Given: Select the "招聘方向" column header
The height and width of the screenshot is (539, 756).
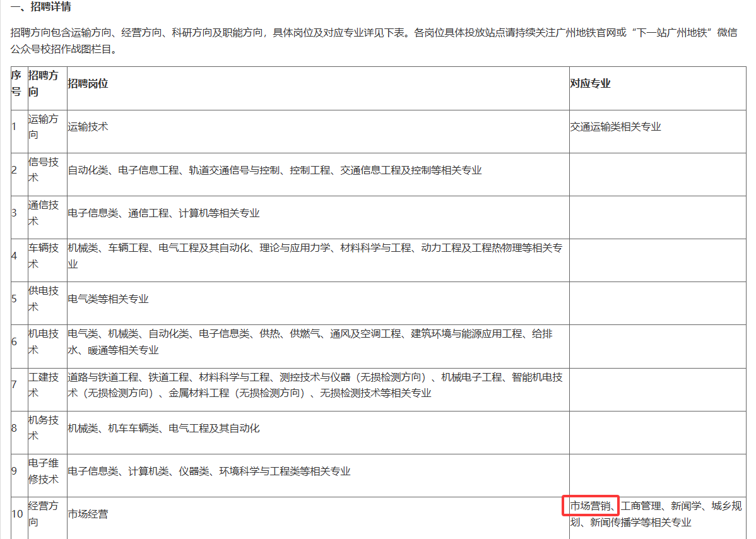Looking at the screenshot, I should coord(44,83).
